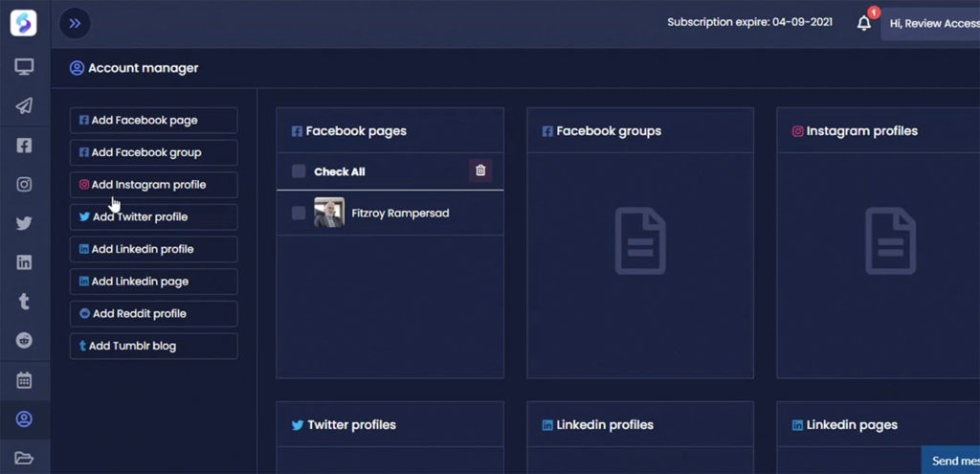Open the Tumblr section in sidebar
The width and height of the screenshot is (980, 474).
[24, 302]
